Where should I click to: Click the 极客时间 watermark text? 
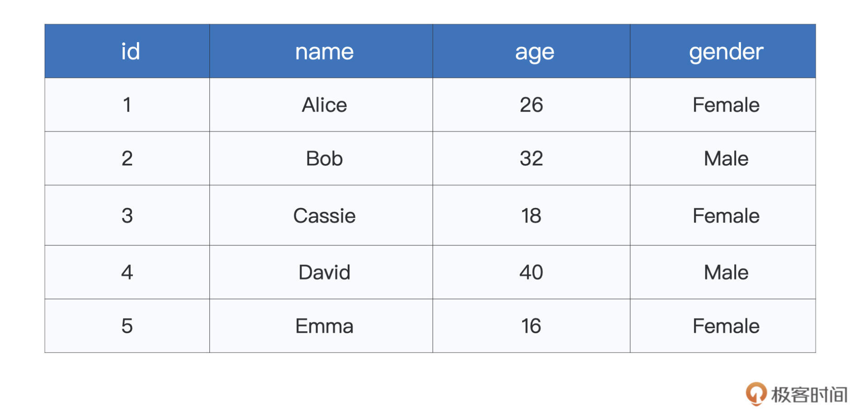click(x=809, y=395)
